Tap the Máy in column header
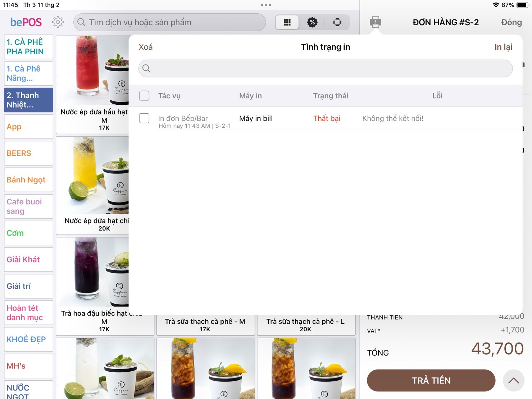Viewport: 532px width, 399px height. [250, 96]
